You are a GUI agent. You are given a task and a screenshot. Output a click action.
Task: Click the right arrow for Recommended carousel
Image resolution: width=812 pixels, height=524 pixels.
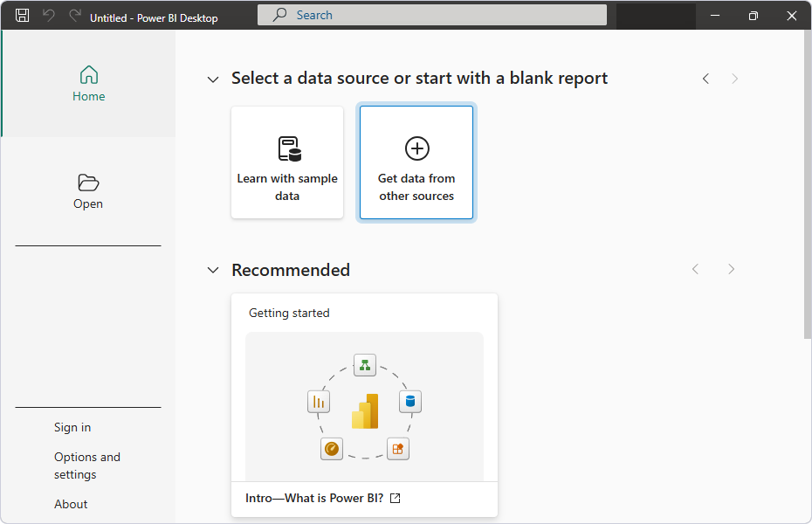click(731, 269)
